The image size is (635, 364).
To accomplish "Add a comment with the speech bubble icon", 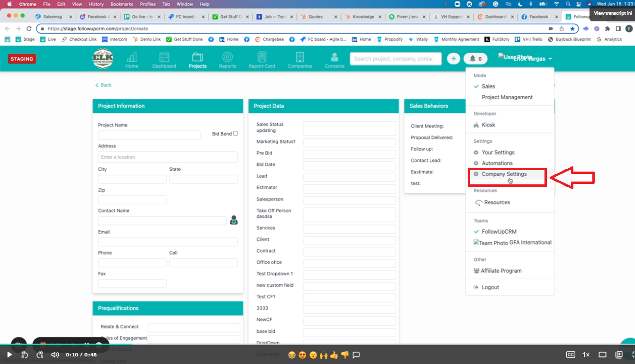I will pos(356,355).
